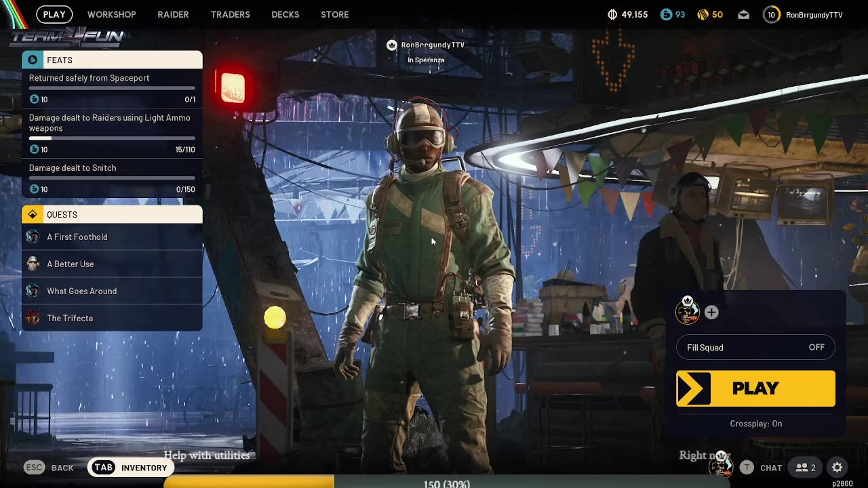Screen dimensions: 868x488
Task: Click the trader portrait next to The Trifecta
Action: pyautogui.click(x=33, y=318)
